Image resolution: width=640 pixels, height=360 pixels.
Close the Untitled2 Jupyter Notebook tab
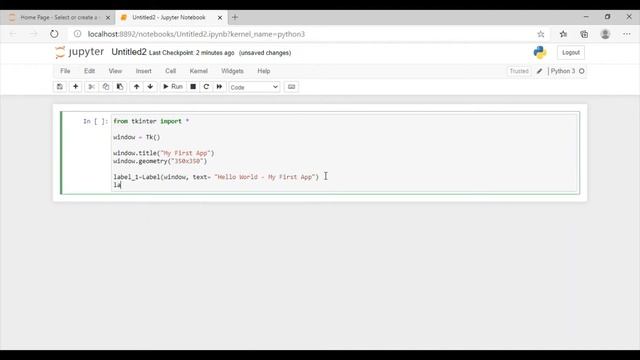[220, 18]
